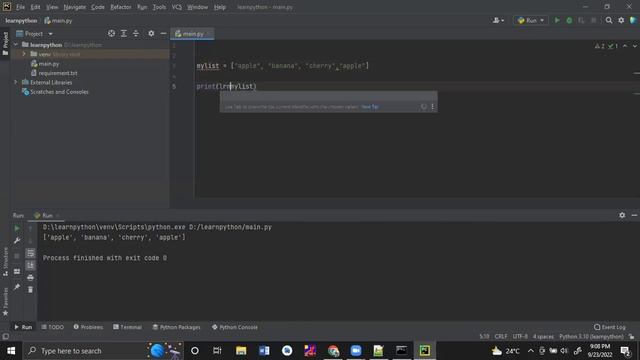Viewport: 640px width, 360px height.
Task: Open the Refactor menu
Action: [x=121, y=7]
